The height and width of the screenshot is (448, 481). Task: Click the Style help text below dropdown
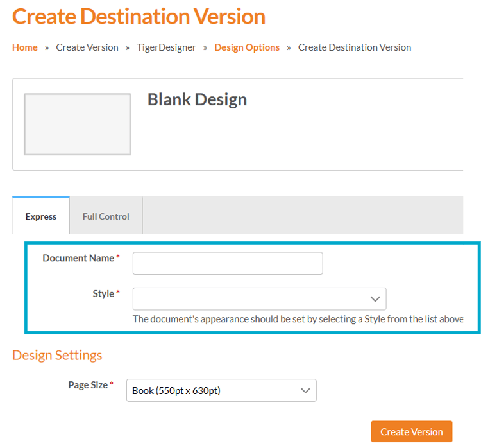pyautogui.click(x=298, y=319)
